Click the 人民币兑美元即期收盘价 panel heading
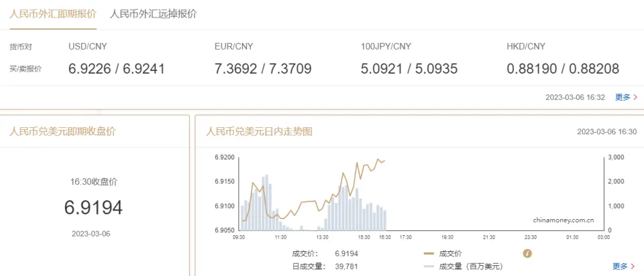 click(62, 131)
